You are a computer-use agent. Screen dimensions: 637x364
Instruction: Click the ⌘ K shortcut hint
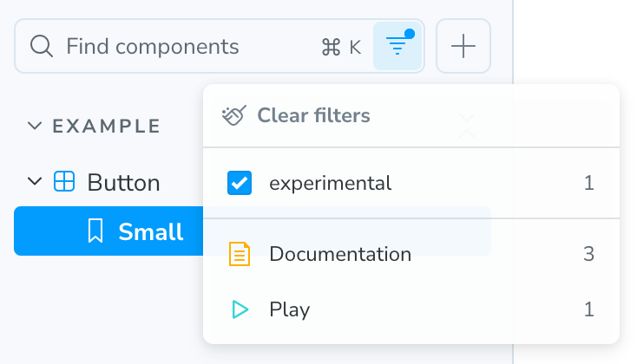(x=341, y=47)
